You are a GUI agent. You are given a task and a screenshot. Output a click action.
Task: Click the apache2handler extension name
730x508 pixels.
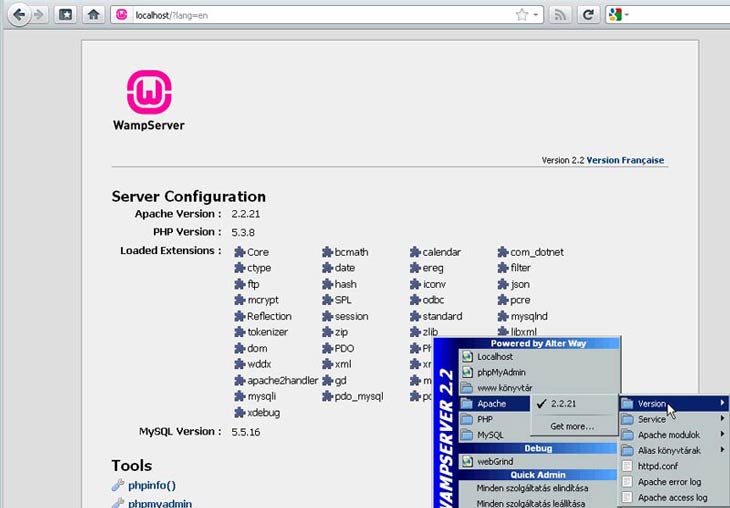click(283, 380)
